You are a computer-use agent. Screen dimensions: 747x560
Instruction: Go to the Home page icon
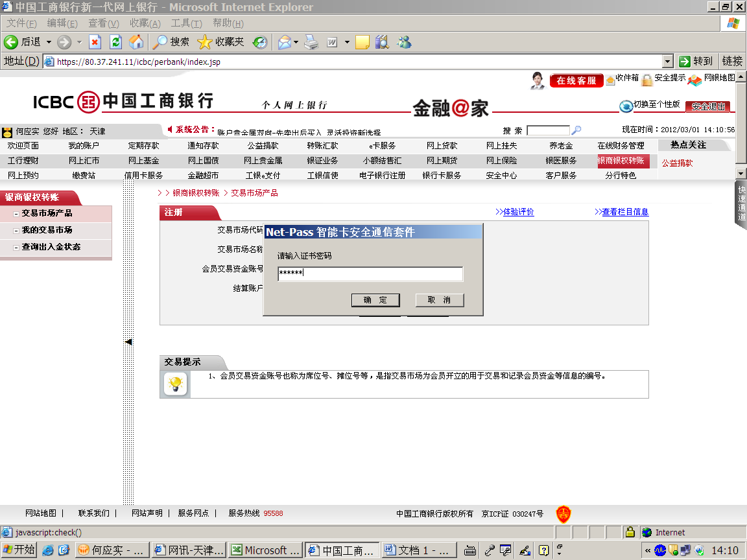(136, 42)
